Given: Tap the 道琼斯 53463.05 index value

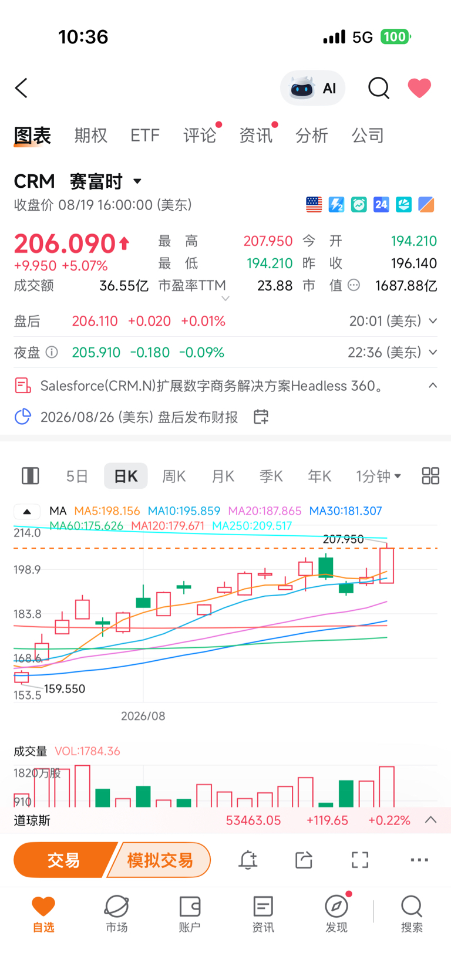Looking at the screenshot, I should 253,820.
